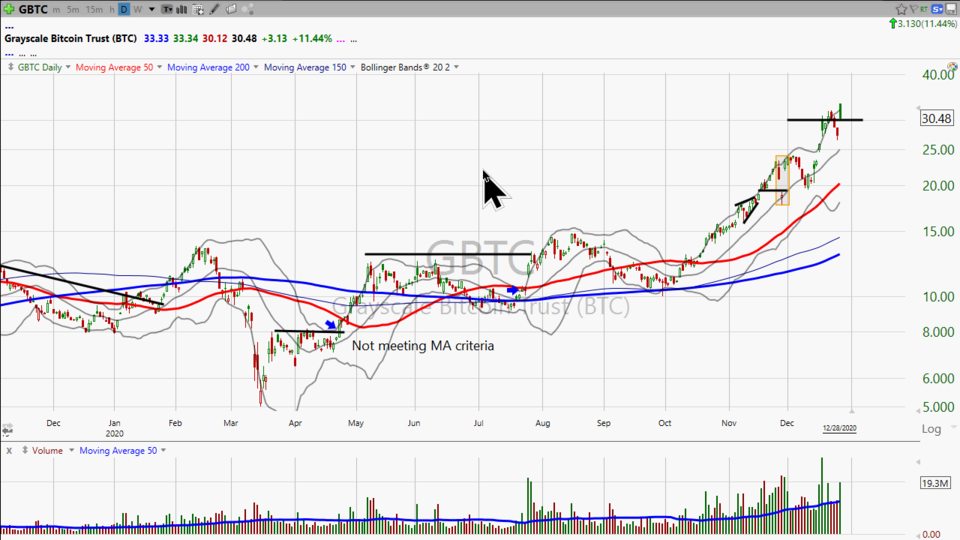Switch to the 5m timeframe

[73, 10]
